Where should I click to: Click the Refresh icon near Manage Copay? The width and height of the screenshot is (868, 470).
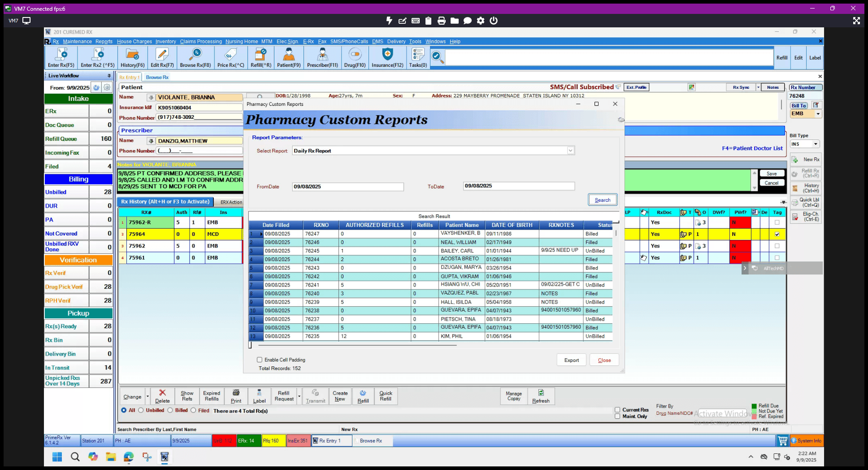[x=541, y=396]
